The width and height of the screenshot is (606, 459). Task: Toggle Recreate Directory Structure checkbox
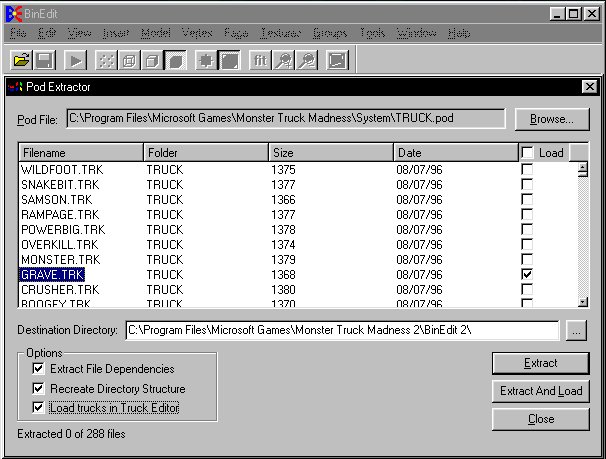[39, 389]
